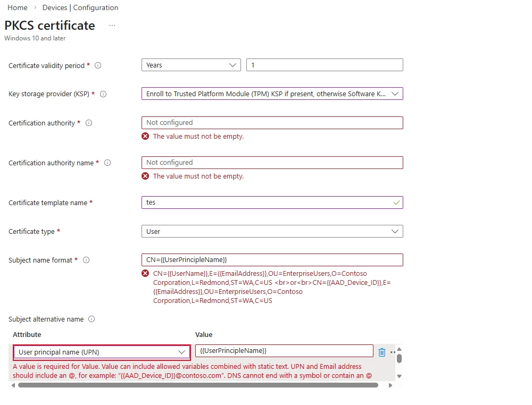The width and height of the screenshot is (532, 405).
Task: Expand the Key storage provider dropdown
Action: coord(272,94)
